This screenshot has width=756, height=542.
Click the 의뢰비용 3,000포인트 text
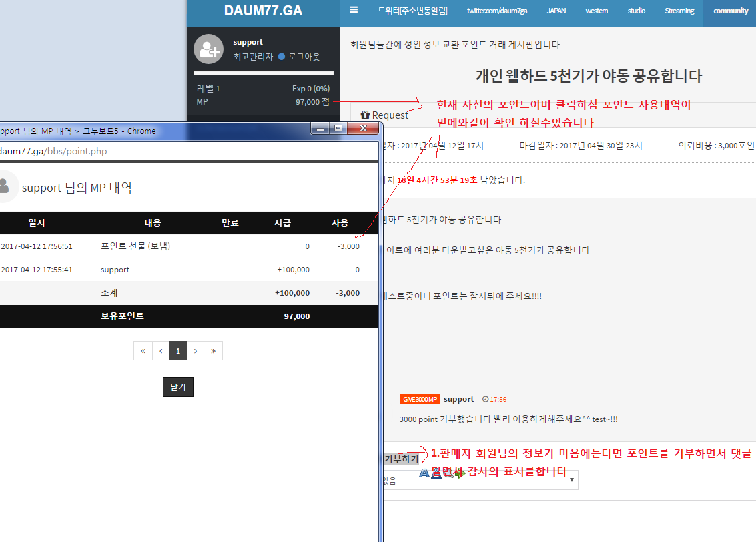pyautogui.click(x=717, y=145)
